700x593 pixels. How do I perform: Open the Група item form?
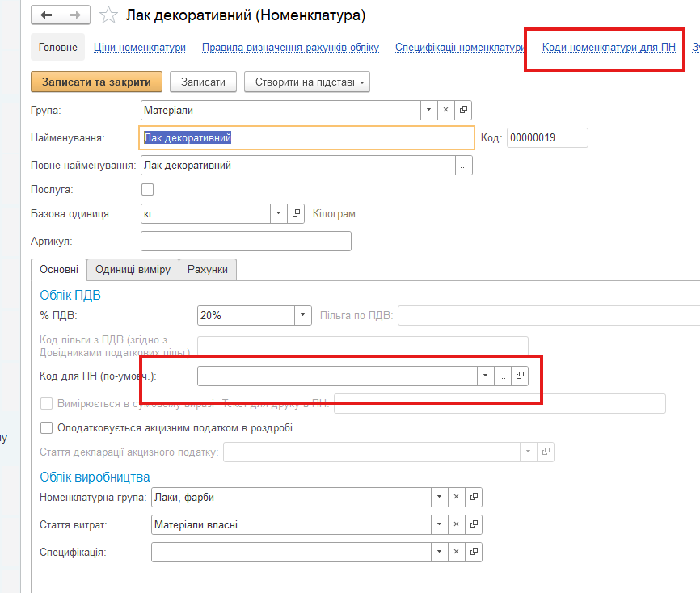tap(463, 110)
